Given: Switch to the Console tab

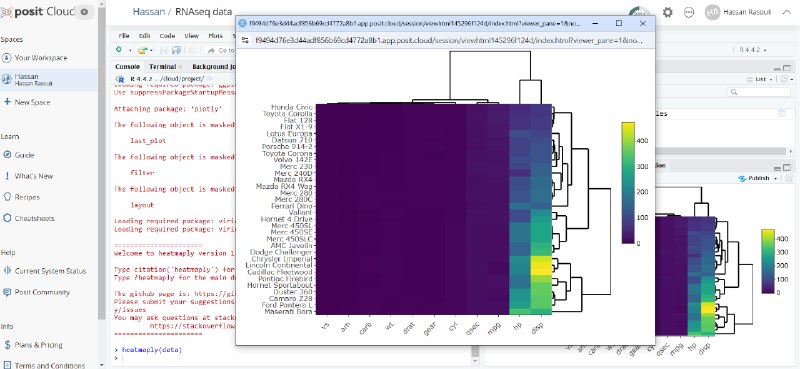Looking at the screenshot, I should (x=127, y=67).
